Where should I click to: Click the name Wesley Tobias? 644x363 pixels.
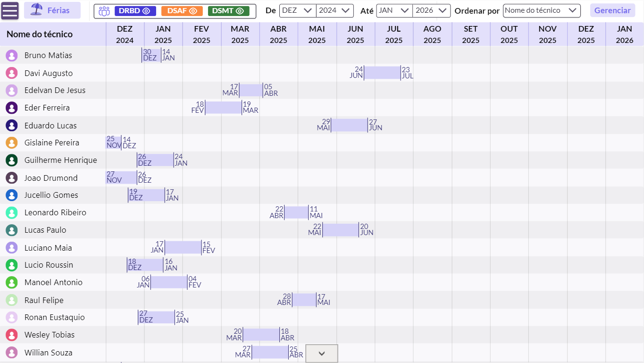pyautogui.click(x=50, y=335)
